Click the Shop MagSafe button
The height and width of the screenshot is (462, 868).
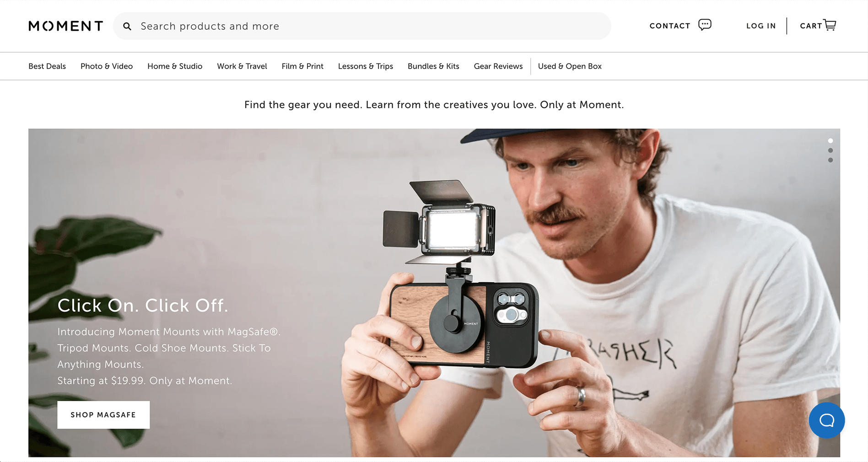[103, 415]
